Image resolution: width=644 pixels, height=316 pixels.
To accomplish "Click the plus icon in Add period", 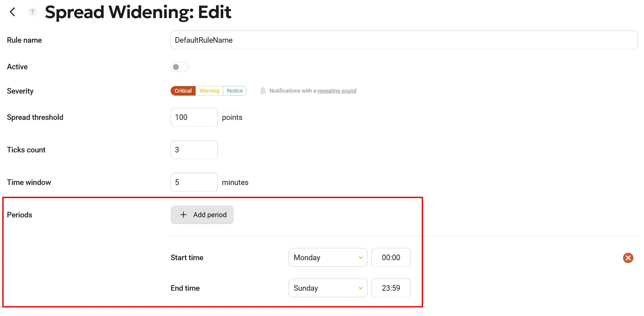I will 183,215.
